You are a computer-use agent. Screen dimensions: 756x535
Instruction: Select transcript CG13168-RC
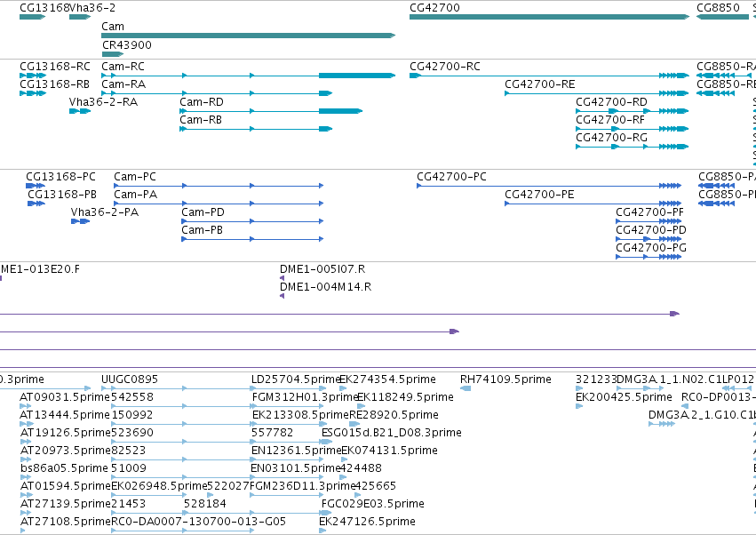33,76
